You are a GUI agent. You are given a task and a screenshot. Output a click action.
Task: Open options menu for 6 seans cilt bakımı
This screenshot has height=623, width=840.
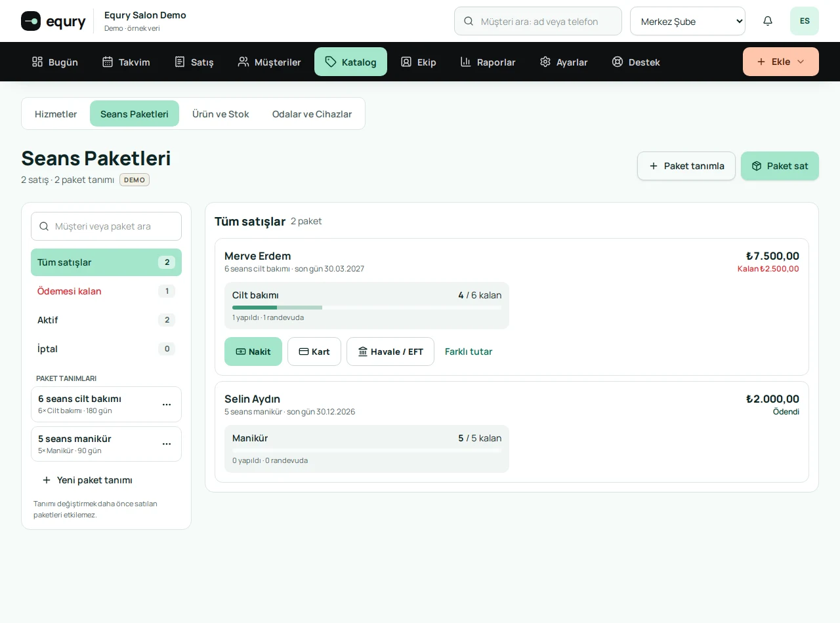click(x=167, y=405)
